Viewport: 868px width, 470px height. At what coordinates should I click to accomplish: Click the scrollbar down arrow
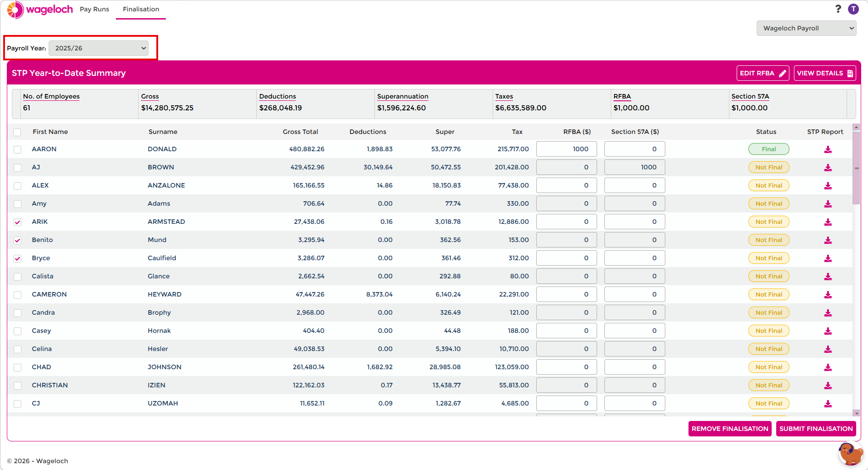[856, 413]
